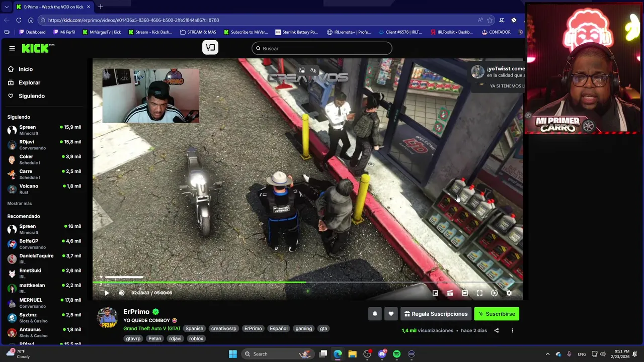Image resolution: width=644 pixels, height=362 pixels.
Task: Click the cast to device icon in player
Action: [x=450, y=293]
